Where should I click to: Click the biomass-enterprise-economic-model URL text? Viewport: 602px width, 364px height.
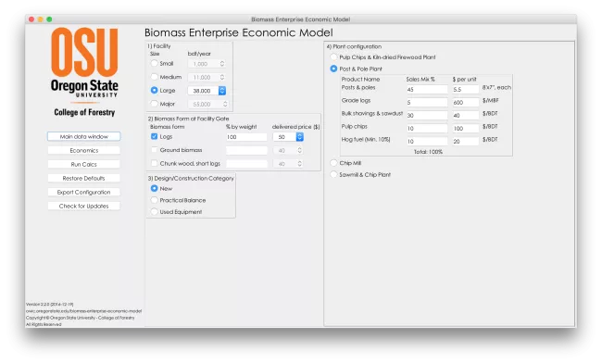(x=83, y=311)
